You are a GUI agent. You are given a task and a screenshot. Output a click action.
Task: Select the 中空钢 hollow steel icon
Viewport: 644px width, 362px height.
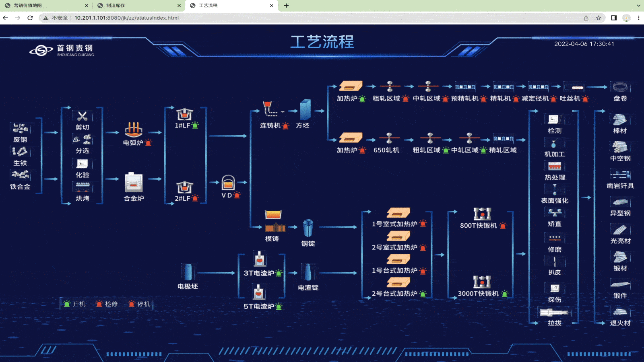tap(620, 147)
